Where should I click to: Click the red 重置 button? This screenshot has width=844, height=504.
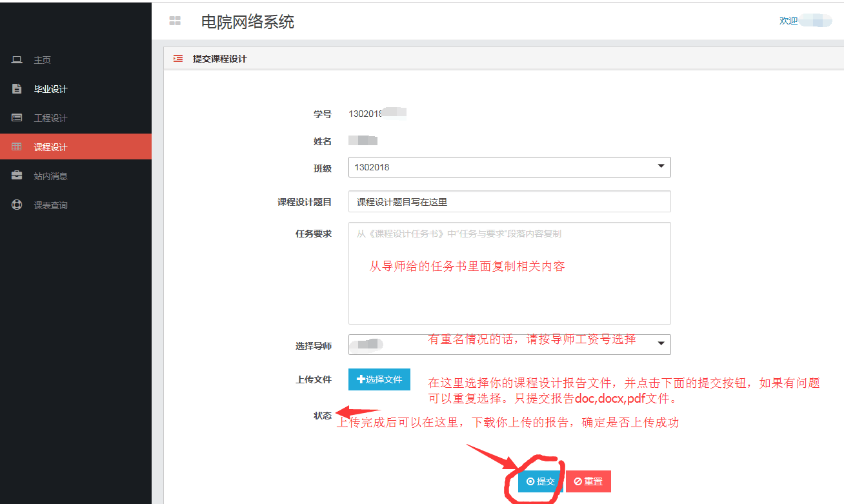click(x=588, y=481)
